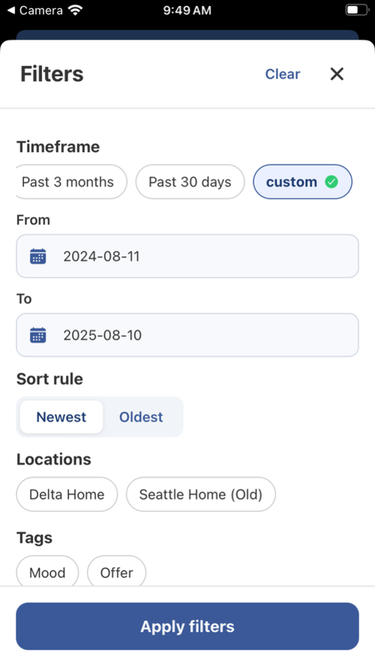The height and width of the screenshot is (666, 375).
Task: Select the Mood tag
Action: coord(47,571)
